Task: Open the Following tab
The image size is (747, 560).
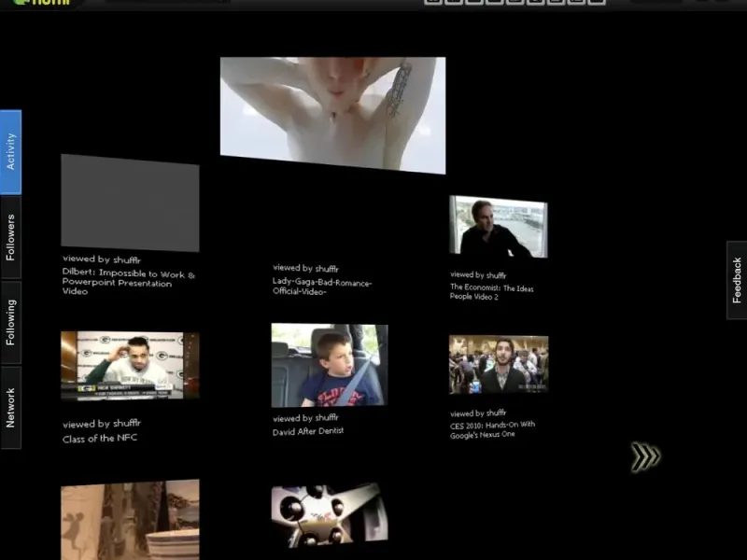Action: coord(11,322)
